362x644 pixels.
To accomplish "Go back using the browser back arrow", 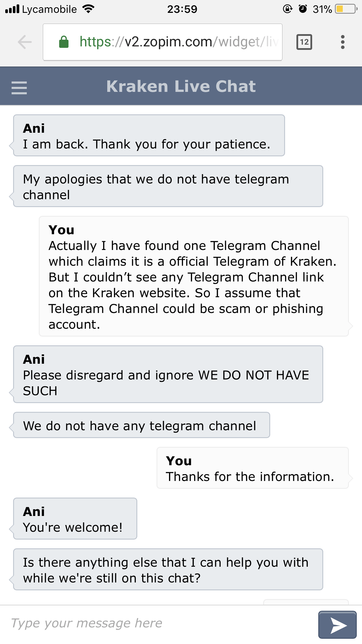I will (x=25, y=42).
